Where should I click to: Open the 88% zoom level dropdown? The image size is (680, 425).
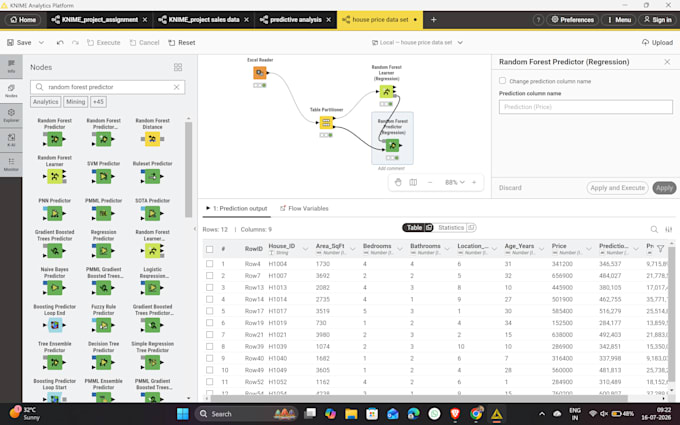(x=454, y=182)
